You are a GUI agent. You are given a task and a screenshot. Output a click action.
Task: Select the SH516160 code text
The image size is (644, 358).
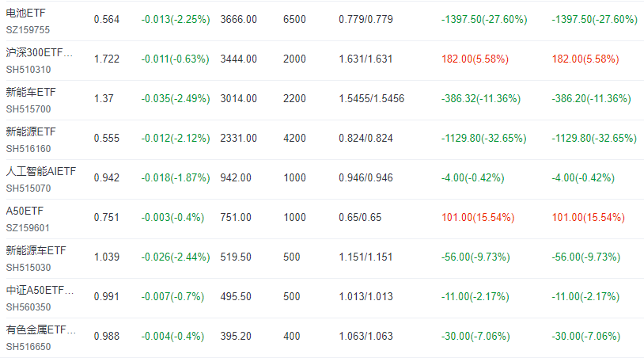tap(28, 148)
